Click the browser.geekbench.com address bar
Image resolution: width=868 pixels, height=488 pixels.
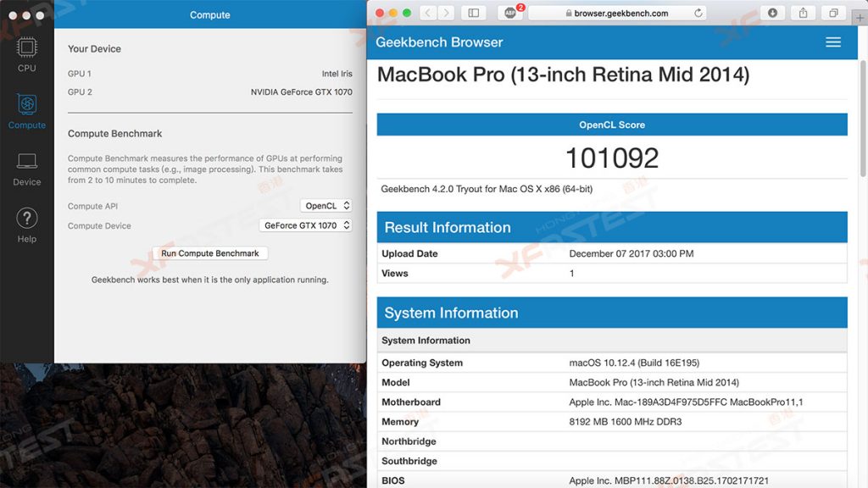tap(617, 13)
